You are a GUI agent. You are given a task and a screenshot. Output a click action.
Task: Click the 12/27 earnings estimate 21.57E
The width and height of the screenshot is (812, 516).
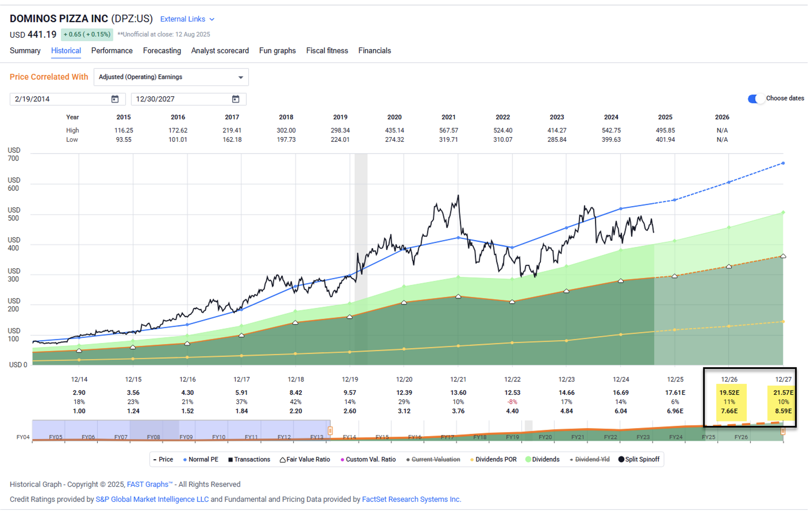pos(783,393)
